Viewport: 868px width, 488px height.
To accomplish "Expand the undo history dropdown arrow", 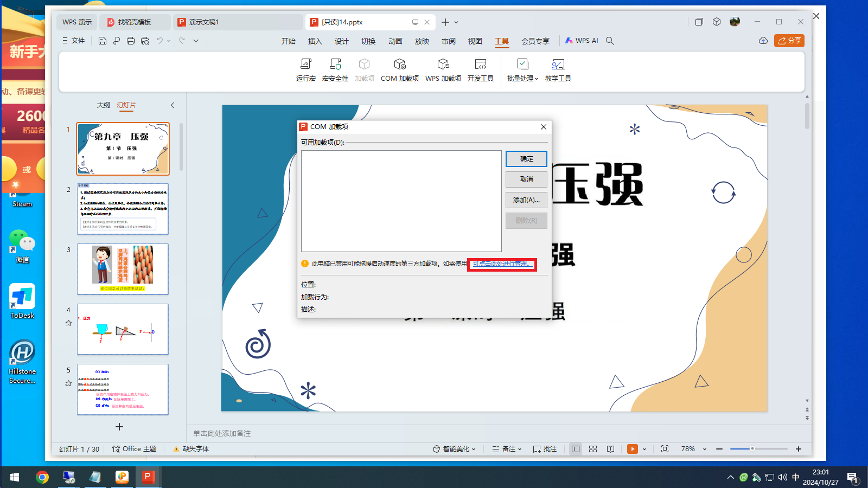I will click(169, 41).
